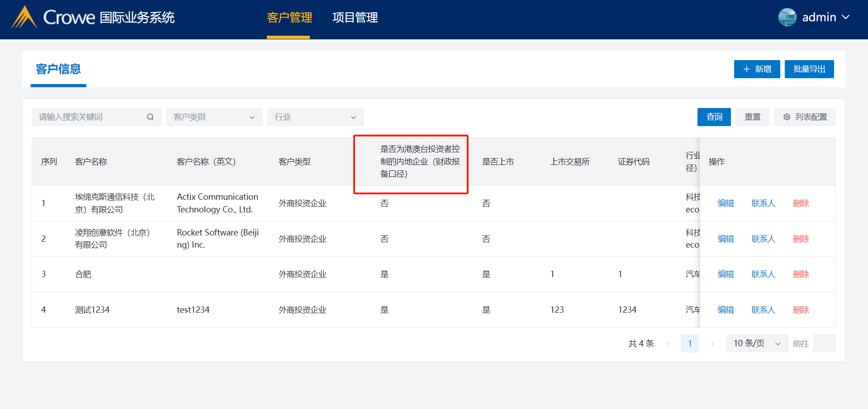Click Rocket Software (Beijing) Inc. cell
Screen dimensions: 868x409
click(218, 239)
